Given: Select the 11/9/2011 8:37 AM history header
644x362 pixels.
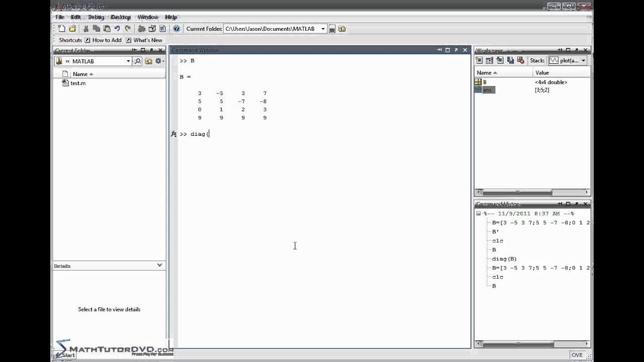Looking at the screenshot, I should pos(529,214).
